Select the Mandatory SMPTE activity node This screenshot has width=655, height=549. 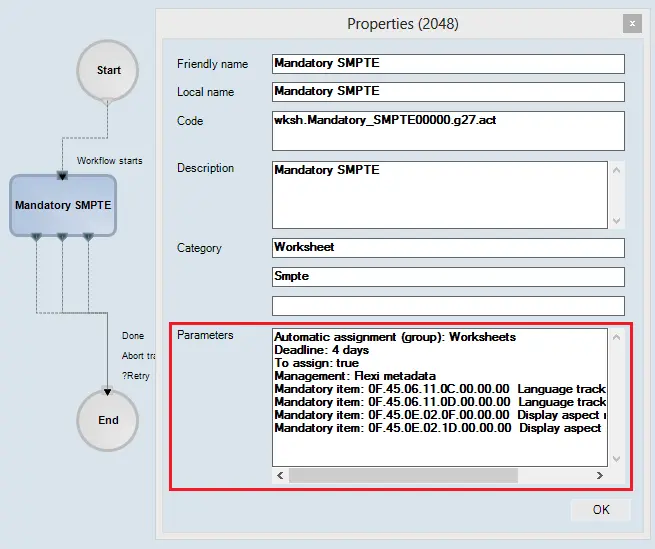[63, 205]
